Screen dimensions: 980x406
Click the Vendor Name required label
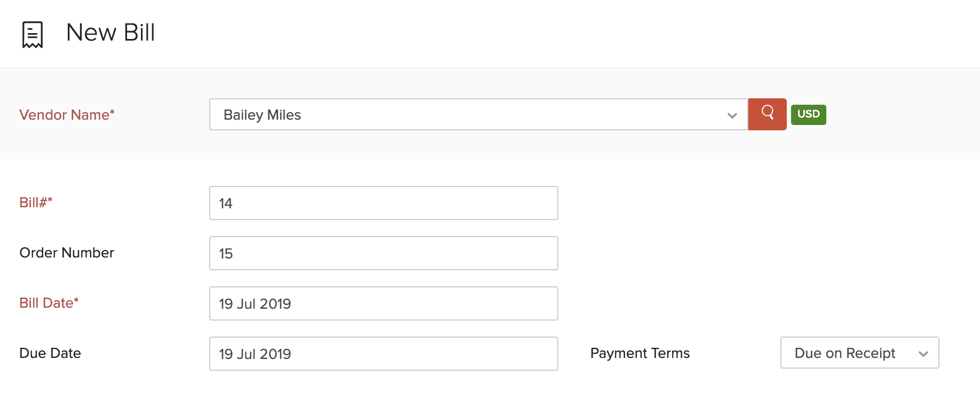coord(67,115)
